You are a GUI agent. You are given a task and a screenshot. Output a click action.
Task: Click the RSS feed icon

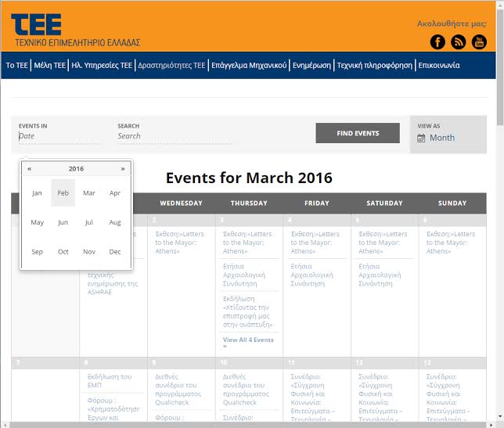pos(459,42)
